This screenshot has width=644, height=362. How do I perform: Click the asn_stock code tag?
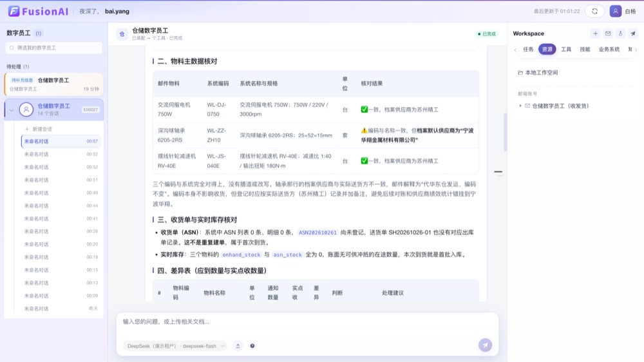click(287, 255)
